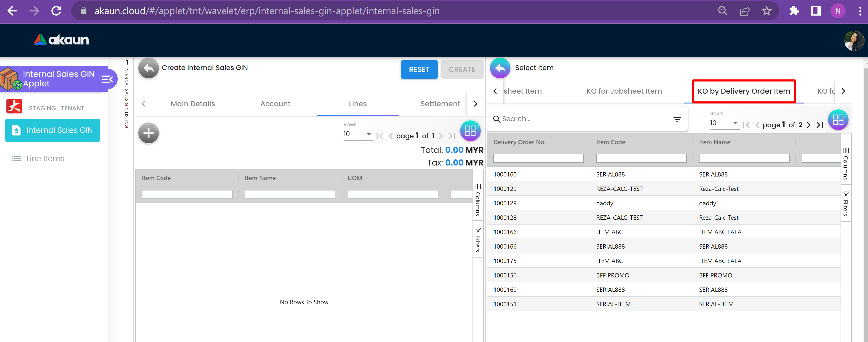Toggle Columns panel in Select Item grid
Screen dimensions: 868x342
[846, 163]
